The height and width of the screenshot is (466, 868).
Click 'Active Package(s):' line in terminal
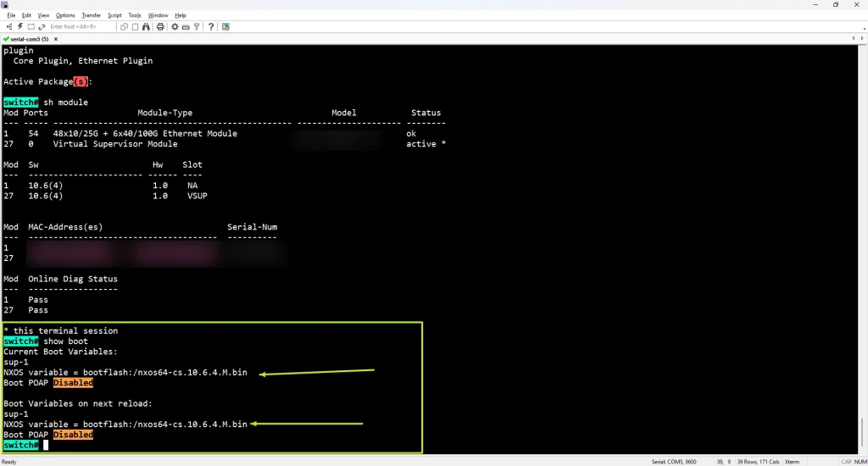(x=47, y=81)
